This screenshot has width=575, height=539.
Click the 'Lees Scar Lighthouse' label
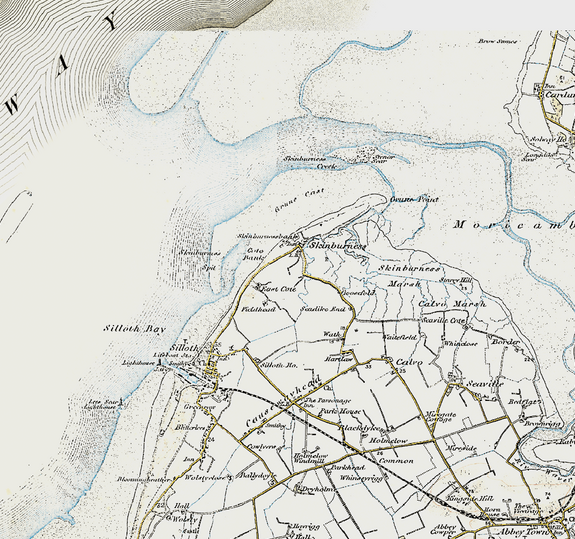coord(102,404)
